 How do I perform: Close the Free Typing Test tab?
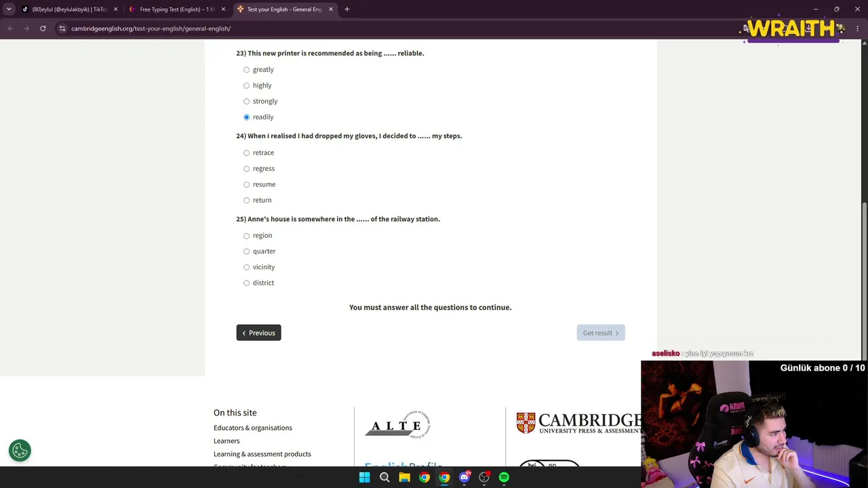pyautogui.click(x=223, y=9)
